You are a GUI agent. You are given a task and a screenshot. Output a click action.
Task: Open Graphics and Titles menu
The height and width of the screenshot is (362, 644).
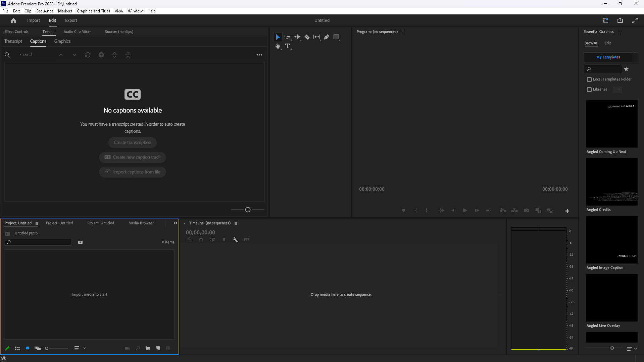tap(93, 11)
